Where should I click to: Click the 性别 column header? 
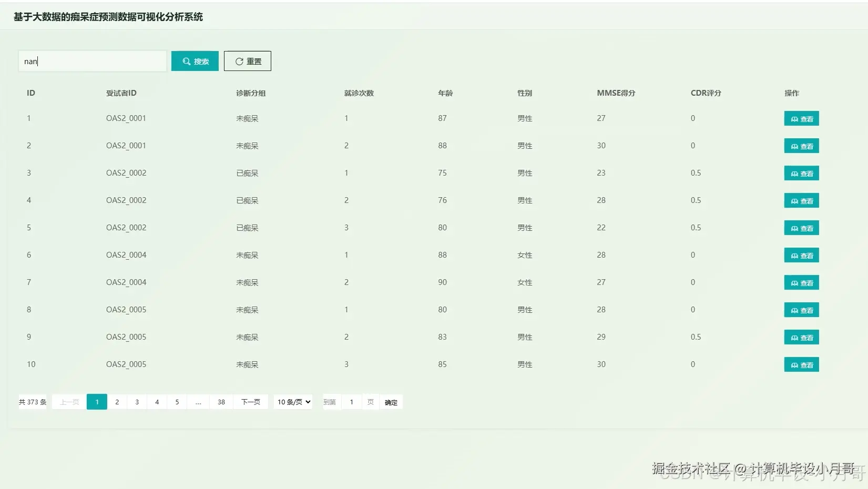point(525,93)
